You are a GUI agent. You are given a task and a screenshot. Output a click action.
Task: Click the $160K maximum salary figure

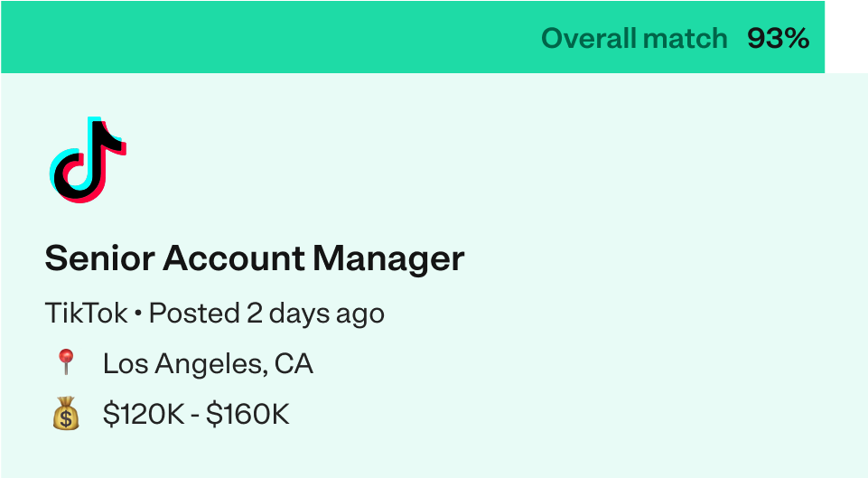[247, 414]
